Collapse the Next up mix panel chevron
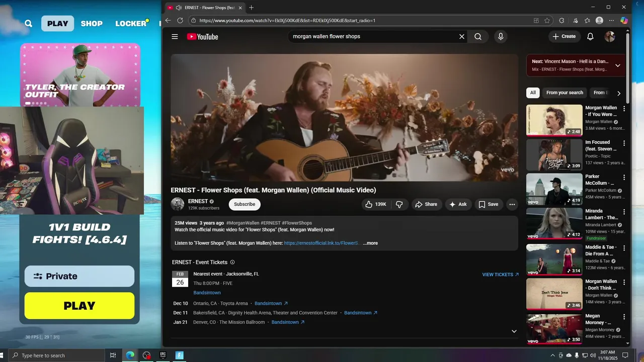The height and width of the screenshot is (362, 644). [618, 65]
